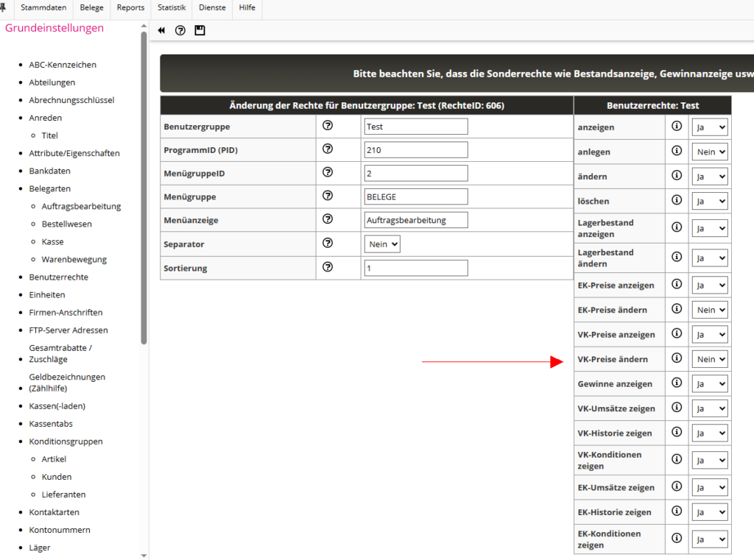This screenshot has height=560, width=754.
Task: Show info icon for VK-Historie zeigen
Action: (x=677, y=432)
